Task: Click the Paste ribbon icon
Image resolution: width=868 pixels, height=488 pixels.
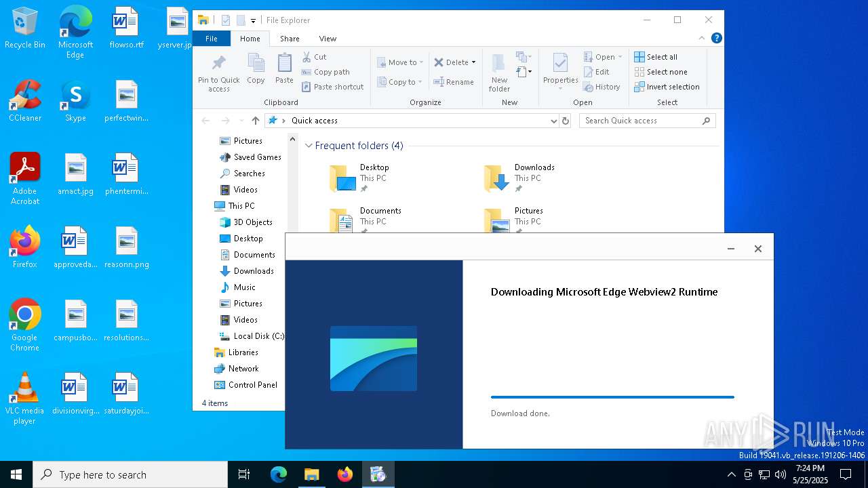Action: (x=284, y=68)
